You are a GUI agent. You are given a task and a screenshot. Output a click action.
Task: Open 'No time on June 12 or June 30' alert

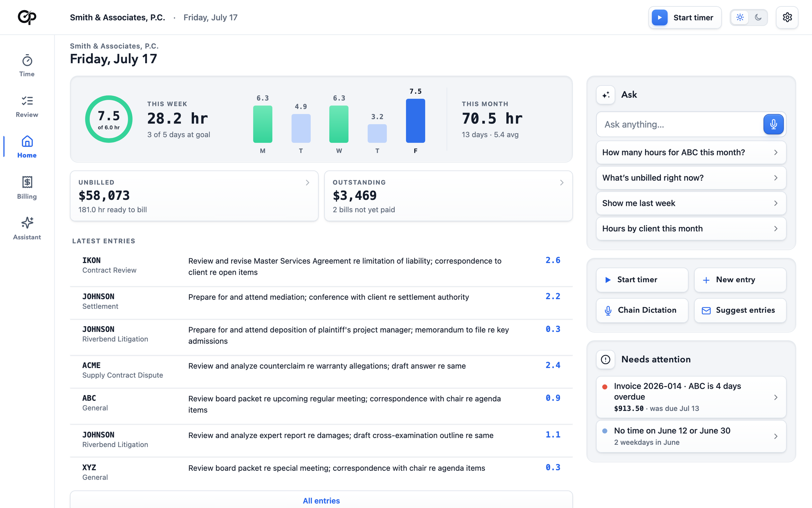(x=691, y=436)
